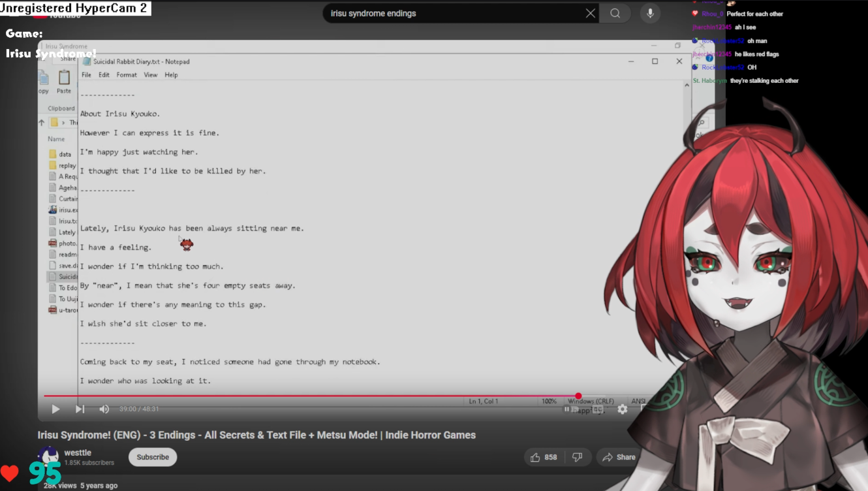Image resolution: width=868 pixels, height=491 pixels.
Task: Click the Notepad title bar icon
Action: [86, 61]
